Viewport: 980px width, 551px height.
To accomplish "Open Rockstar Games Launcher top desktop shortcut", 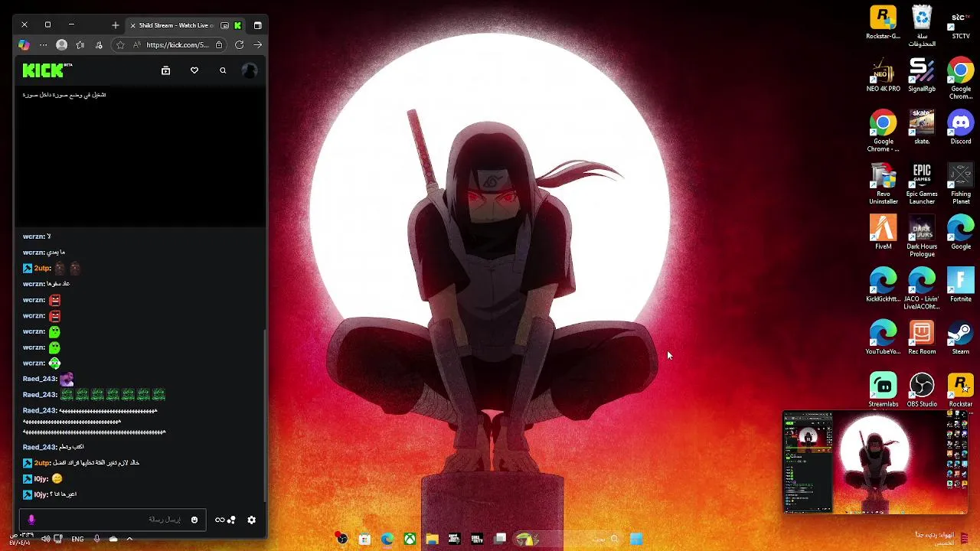I will point(883,23).
